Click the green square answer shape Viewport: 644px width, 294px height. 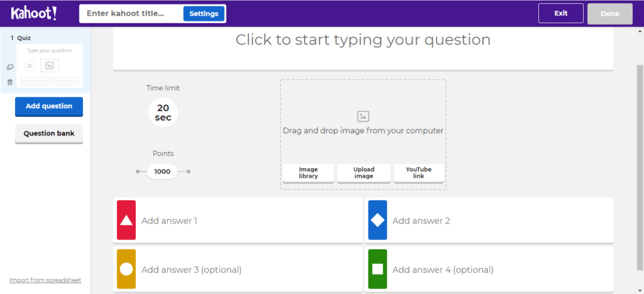pyautogui.click(x=377, y=269)
